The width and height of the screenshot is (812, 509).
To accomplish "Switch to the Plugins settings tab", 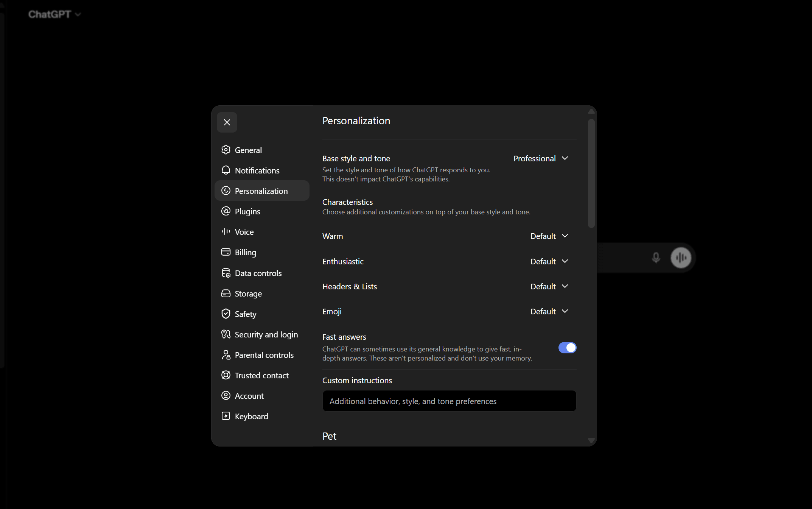I will pyautogui.click(x=262, y=211).
